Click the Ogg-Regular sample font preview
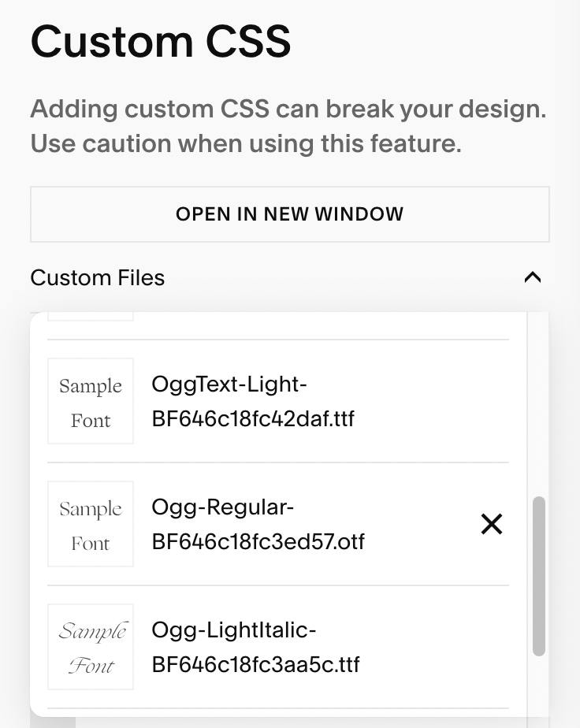This screenshot has width=580, height=728. click(x=91, y=524)
